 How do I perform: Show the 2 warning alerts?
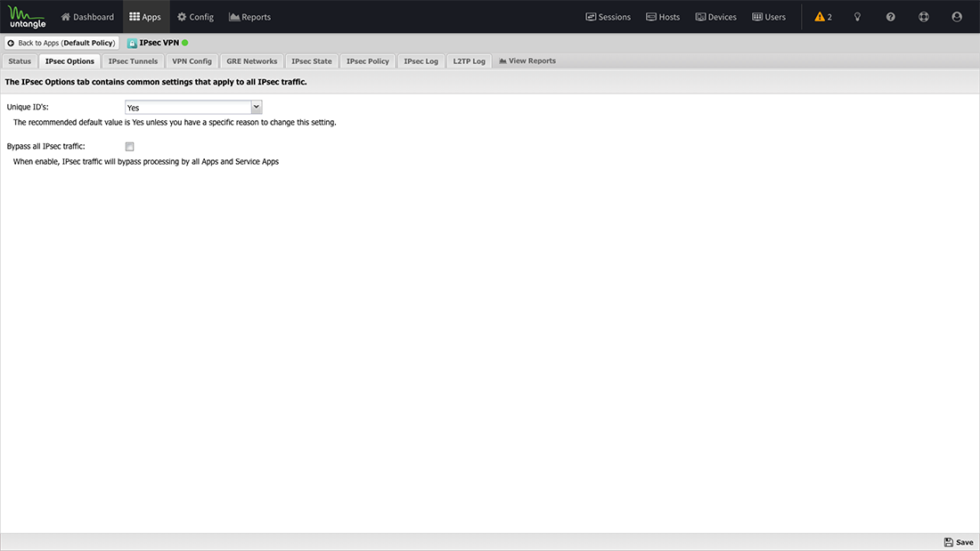tap(823, 17)
